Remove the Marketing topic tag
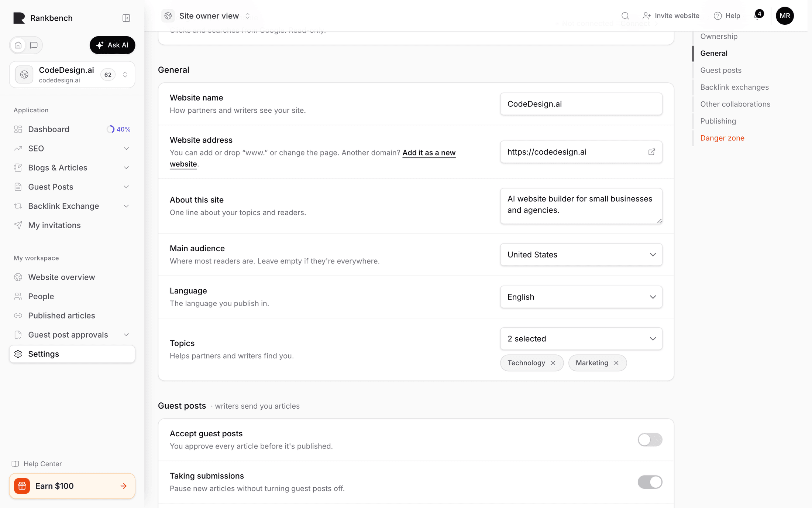 click(616, 363)
